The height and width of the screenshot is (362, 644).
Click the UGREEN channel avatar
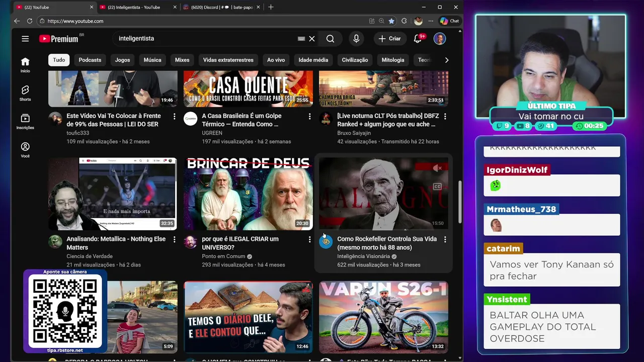click(191, 119)
